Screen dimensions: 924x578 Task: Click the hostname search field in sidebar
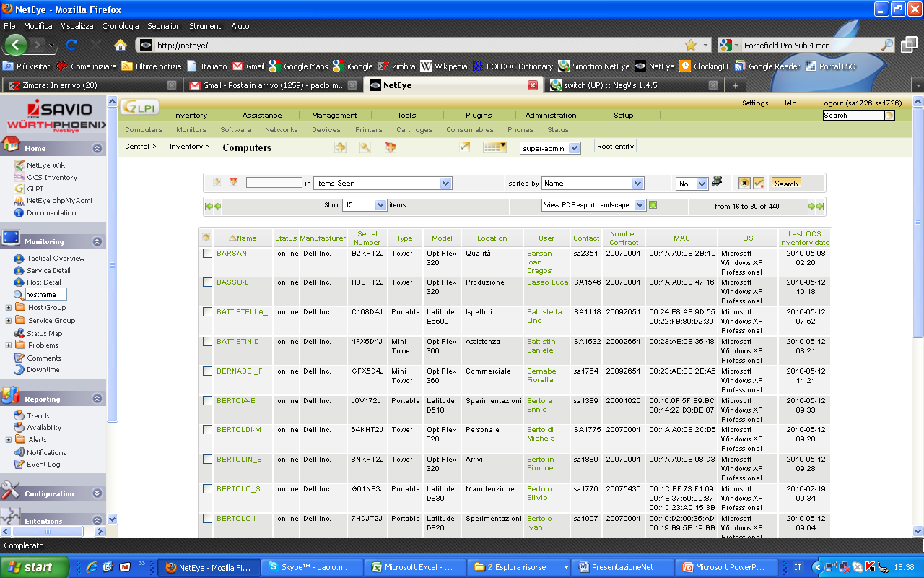tap(46, 295)
